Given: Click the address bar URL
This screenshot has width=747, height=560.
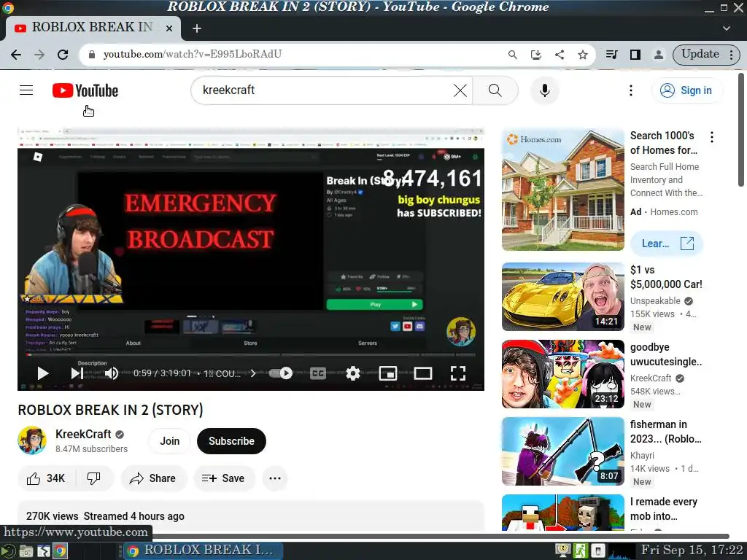Looking at the screenshot, I should 193,54.
